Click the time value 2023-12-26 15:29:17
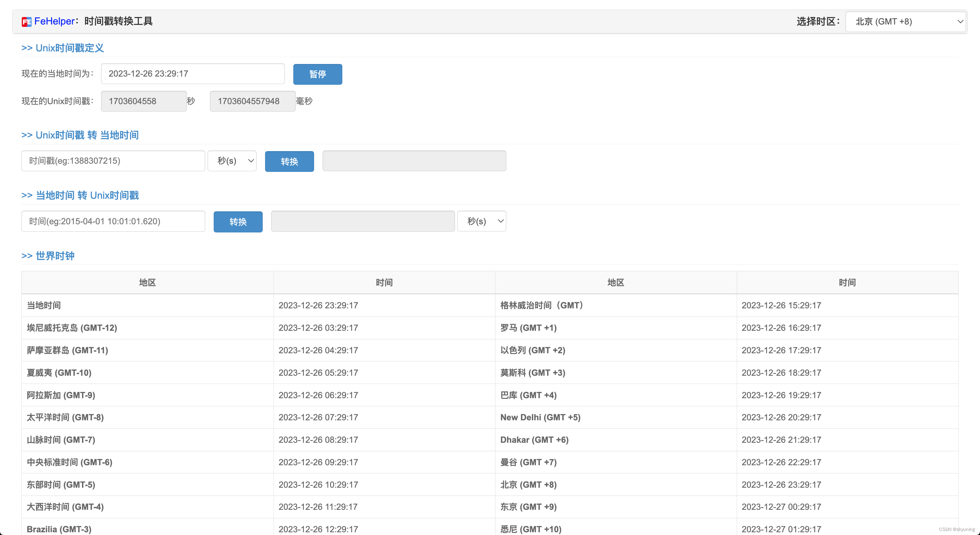The height and width of the screenshot is (535, 980). [x=781, y=306]
